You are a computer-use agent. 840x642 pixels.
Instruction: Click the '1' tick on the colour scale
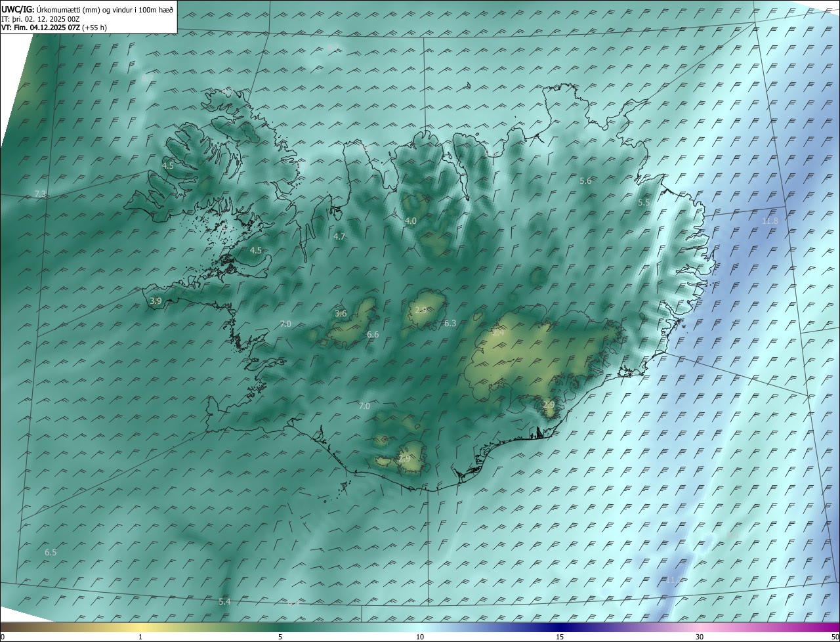click(x=140, y=637)
